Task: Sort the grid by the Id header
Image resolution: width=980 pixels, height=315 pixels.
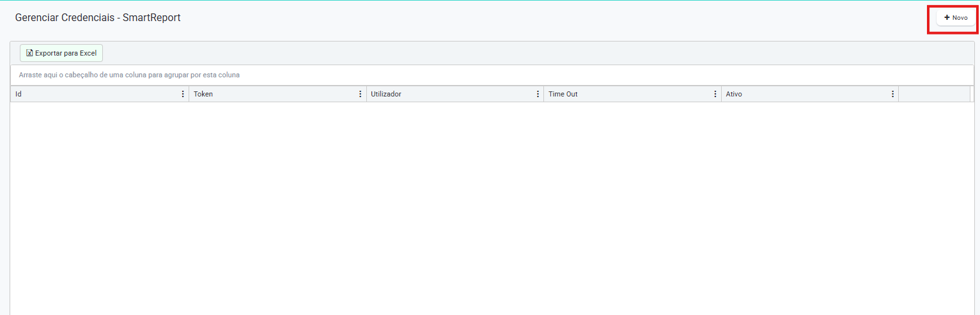Action: pyautogui.click(x=19, y=94)
